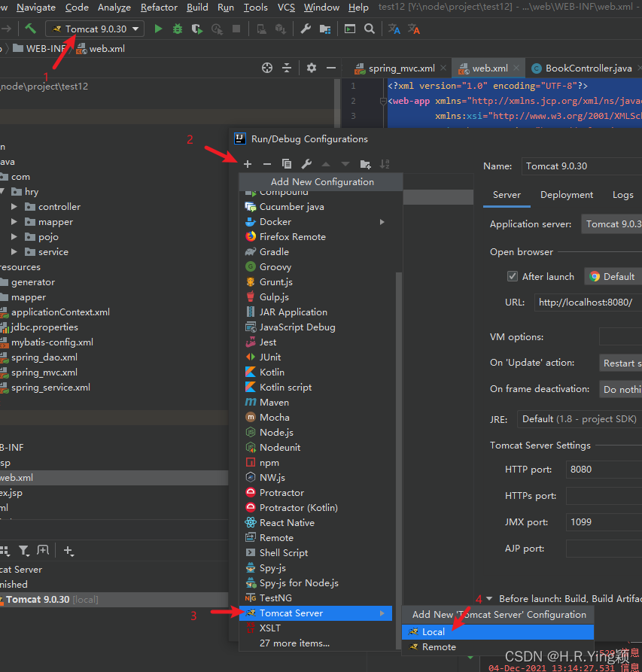Start the Debug bug icon
This screenshot has height=672, width=642.
point(178,29)
